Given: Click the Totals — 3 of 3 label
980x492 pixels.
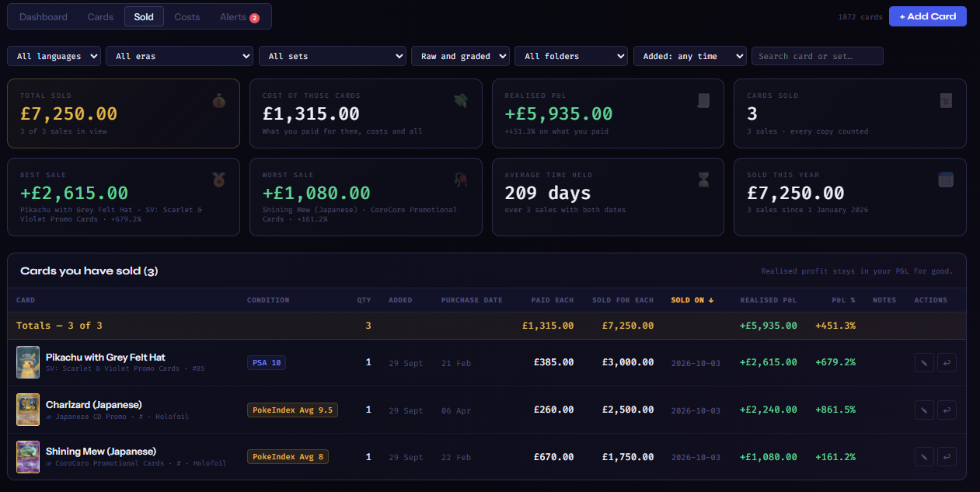Looking at the screenshot, I should coord(59,326).
